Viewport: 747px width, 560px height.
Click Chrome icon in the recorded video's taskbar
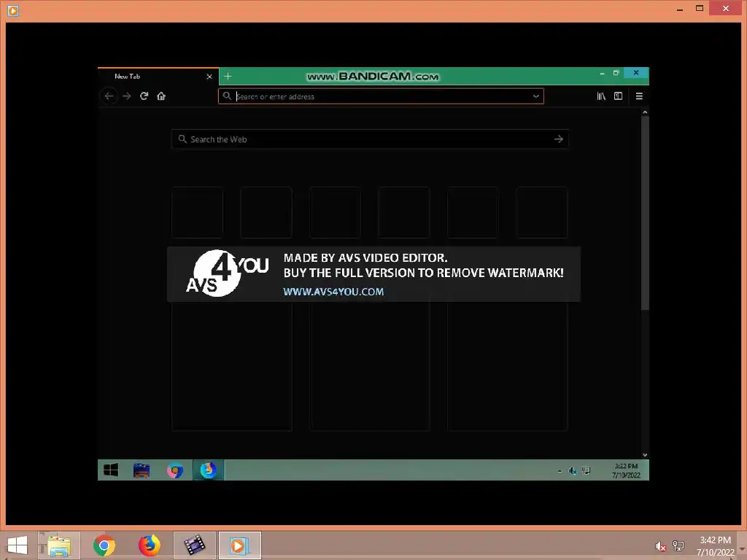175,470
